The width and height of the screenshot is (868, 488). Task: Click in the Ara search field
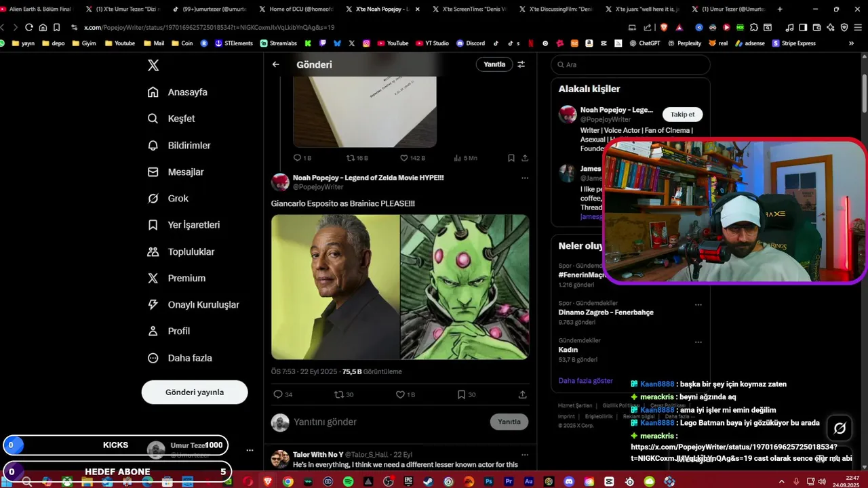click(x=631, y=64)
